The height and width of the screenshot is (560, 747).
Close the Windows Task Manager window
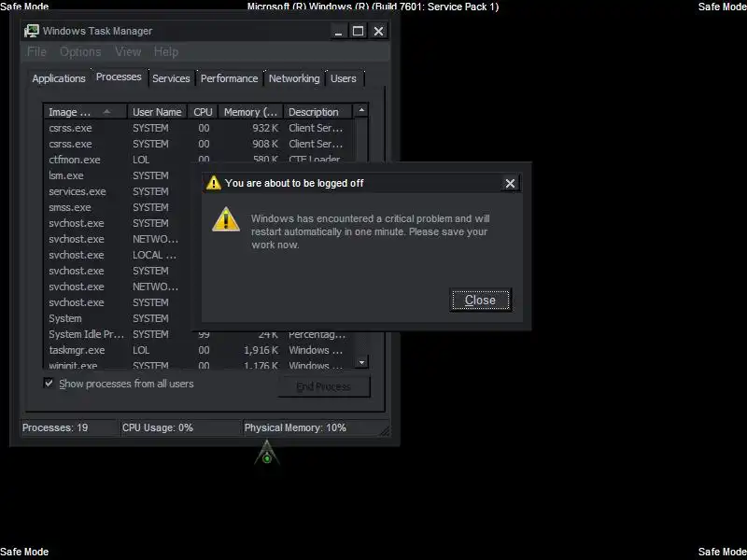tap(378, 32)
